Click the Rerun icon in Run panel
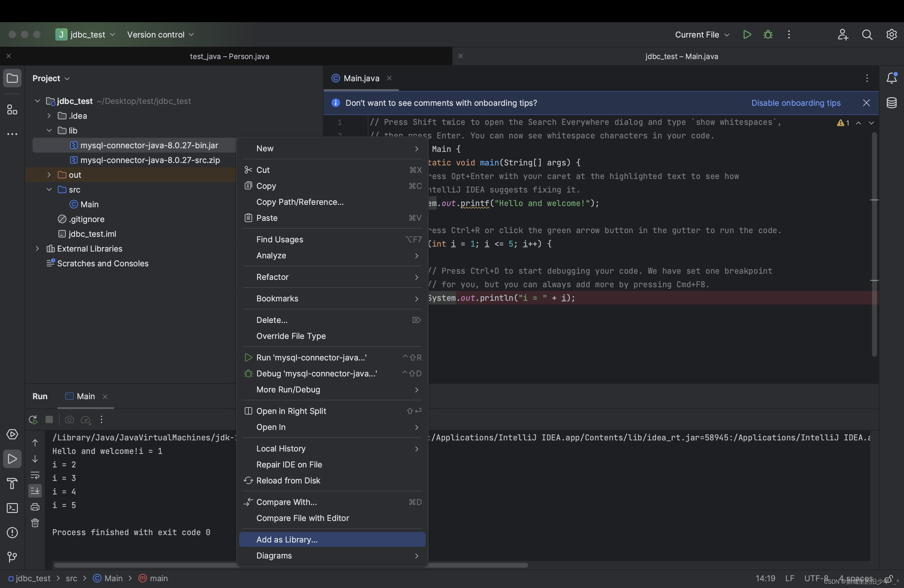Image resolution: width=904 pixels, height=588 pixels. click(x=33, y=419)
